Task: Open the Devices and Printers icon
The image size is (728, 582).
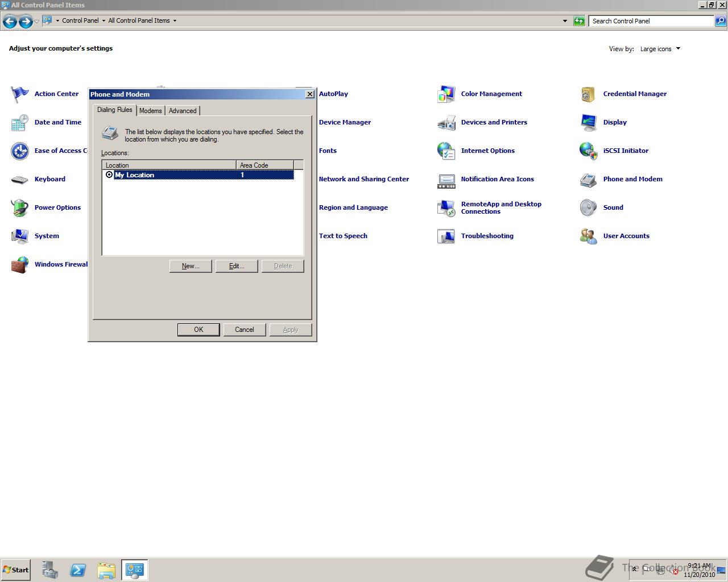Action: click(446, 123)
